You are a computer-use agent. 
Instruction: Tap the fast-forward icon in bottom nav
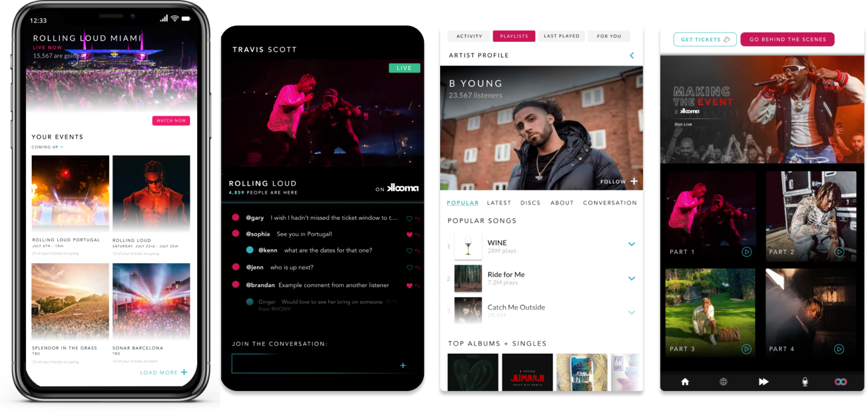pos(763,382)
